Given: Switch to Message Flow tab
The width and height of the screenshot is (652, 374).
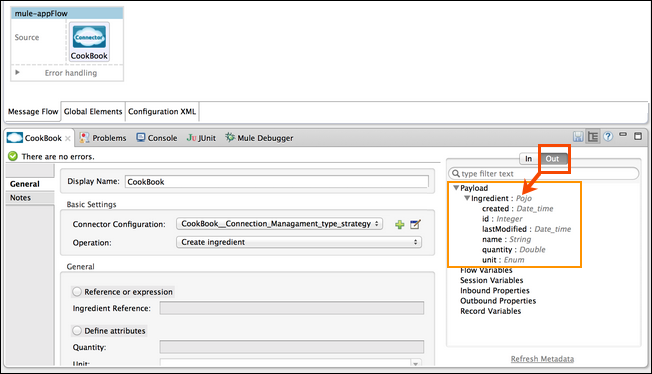Looking at the screenshot, I should pyautogui.click(x=33, y=111).
